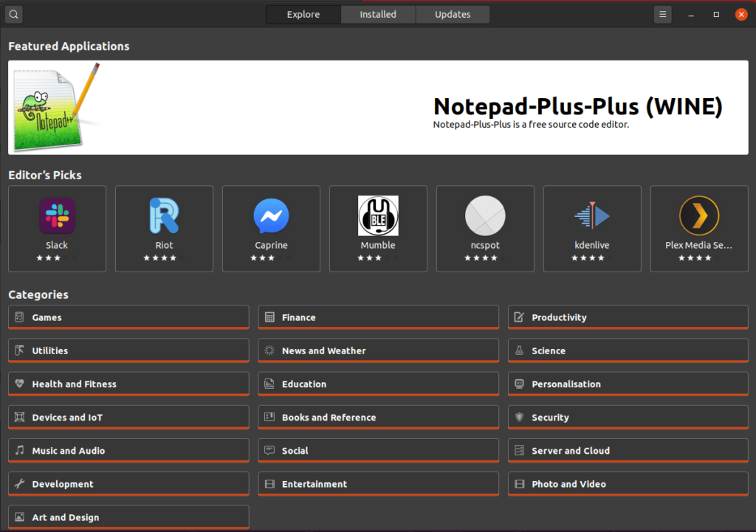
Task: Click the Caprine app name label
Action: 272,245
